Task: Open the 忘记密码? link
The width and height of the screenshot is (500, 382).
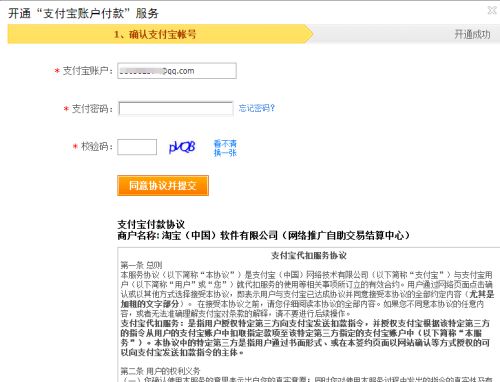Action: pyautogui.click(x=257, y=108)
